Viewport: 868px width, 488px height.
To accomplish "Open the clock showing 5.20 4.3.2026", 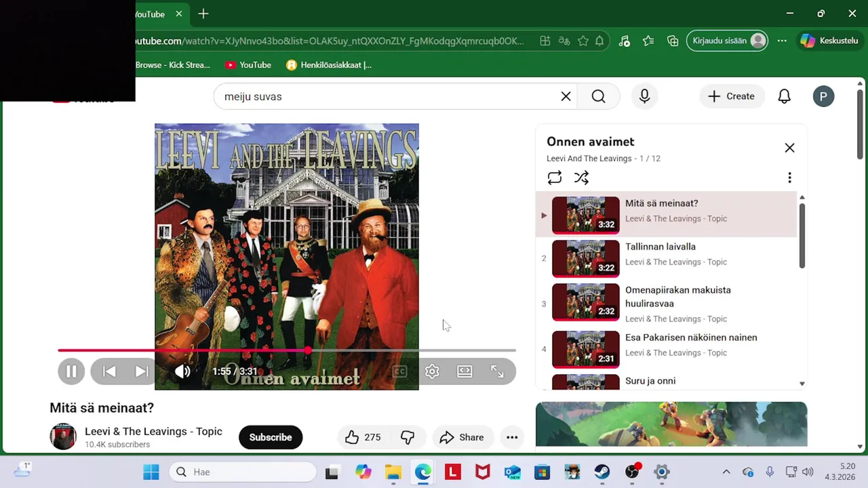I will coord(840,472).
